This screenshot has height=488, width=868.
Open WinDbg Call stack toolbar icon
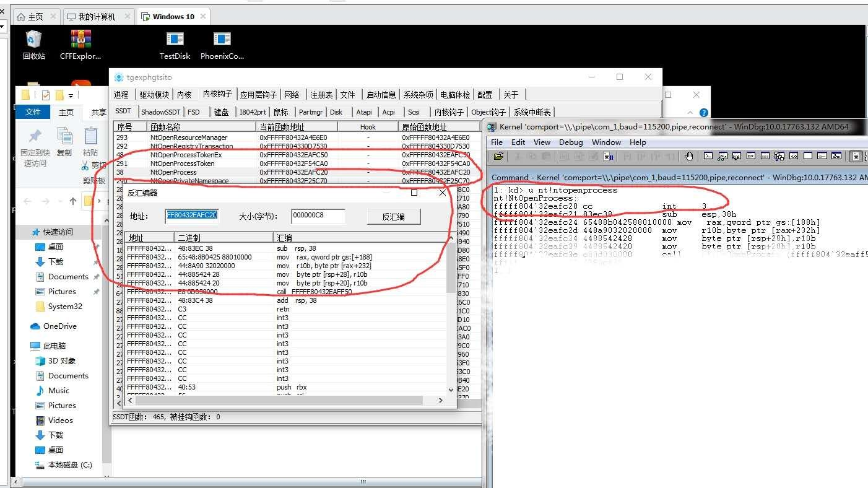click(x=779, y=156)
